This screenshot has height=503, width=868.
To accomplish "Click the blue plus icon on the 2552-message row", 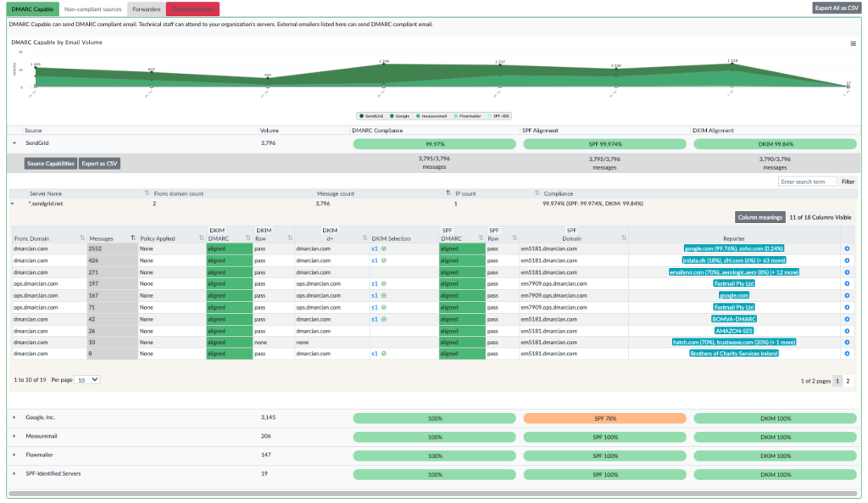I will 847,249.
